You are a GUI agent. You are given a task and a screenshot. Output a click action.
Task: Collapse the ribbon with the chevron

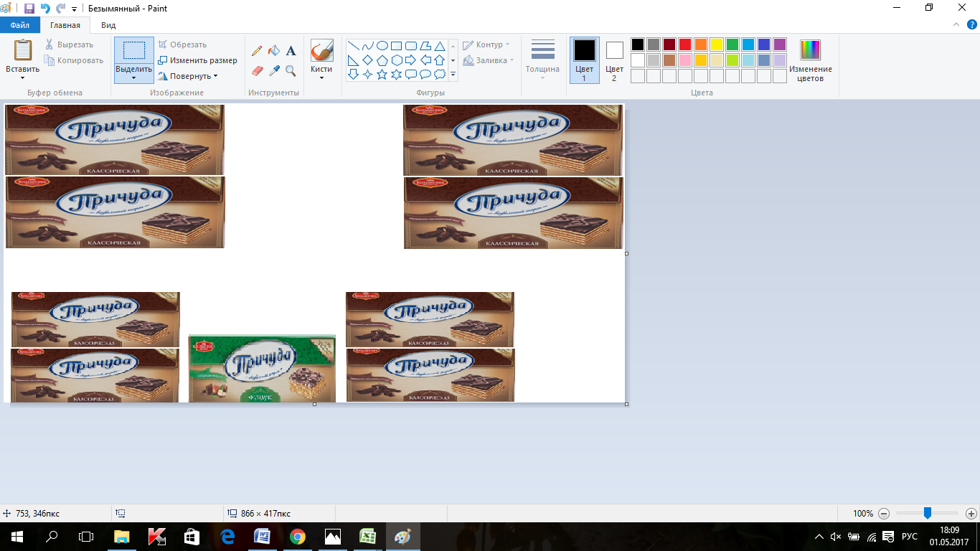[x=956, y=24]
